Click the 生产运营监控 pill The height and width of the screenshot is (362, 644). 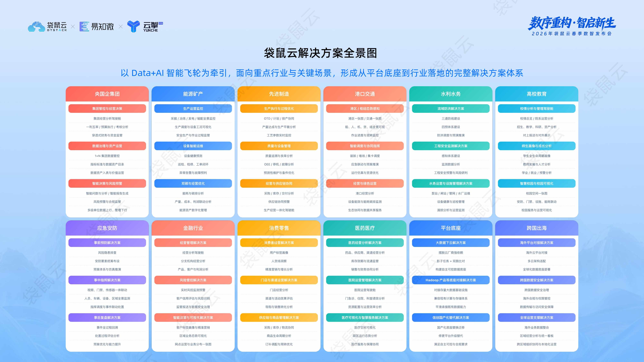coord(193,109)
